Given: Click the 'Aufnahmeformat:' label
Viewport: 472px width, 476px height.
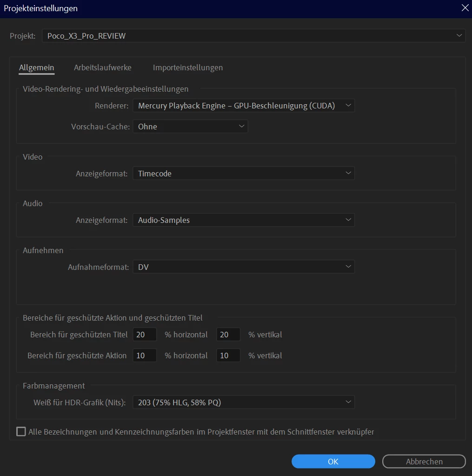Looking at the screenshot, I should click(98, 267).
